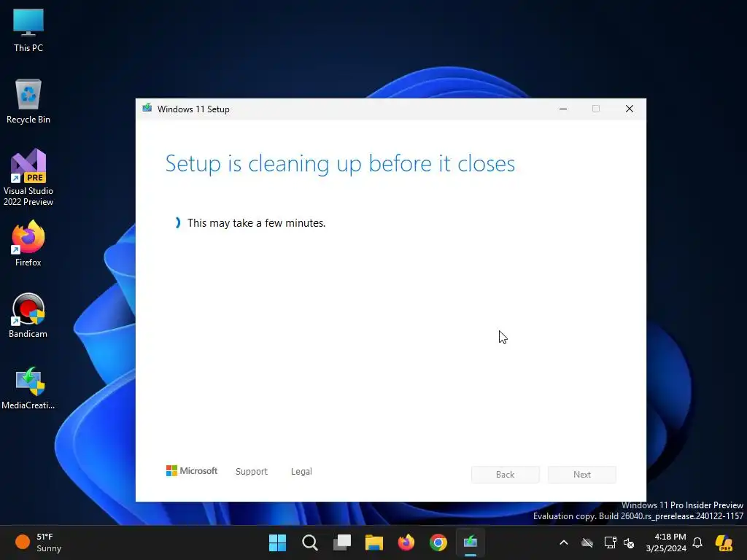Viewport: 747px width, 560px height.
Task: Open the notification bell
Action: click(697, 542)
